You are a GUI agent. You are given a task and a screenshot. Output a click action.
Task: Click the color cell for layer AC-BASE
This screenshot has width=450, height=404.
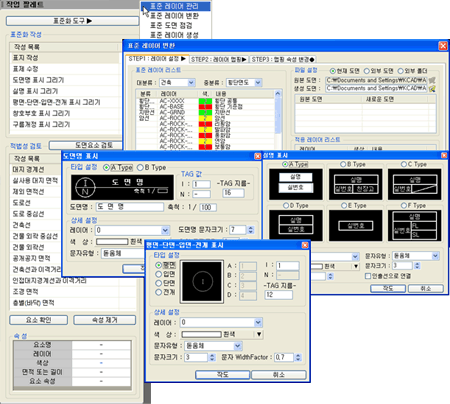point(205,107)
